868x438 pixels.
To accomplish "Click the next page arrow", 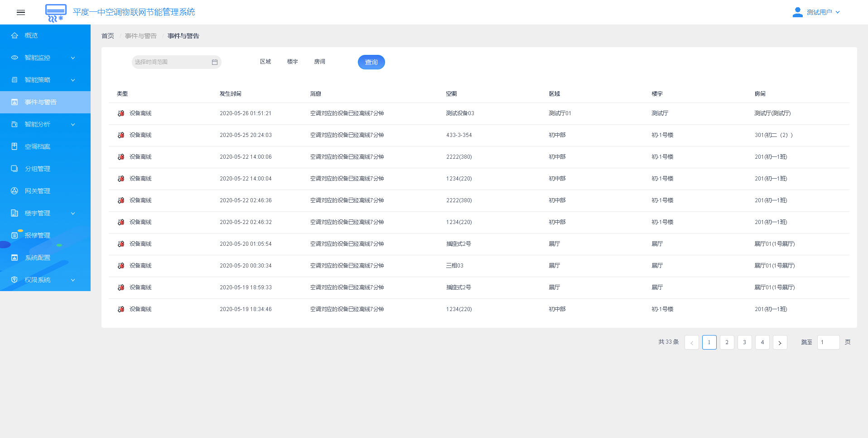I will click(x=780, y=342).
